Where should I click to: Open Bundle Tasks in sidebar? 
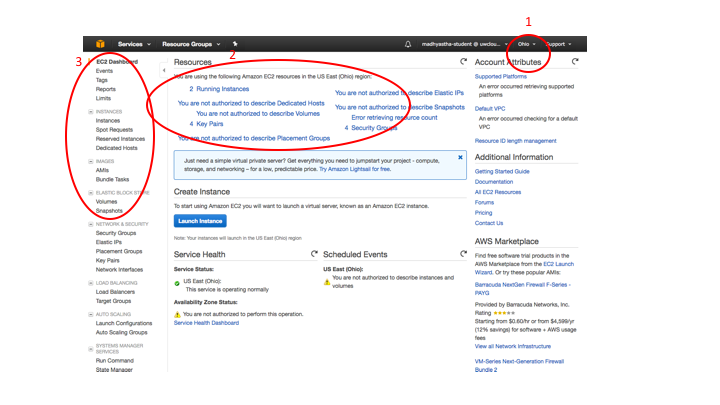112,180
